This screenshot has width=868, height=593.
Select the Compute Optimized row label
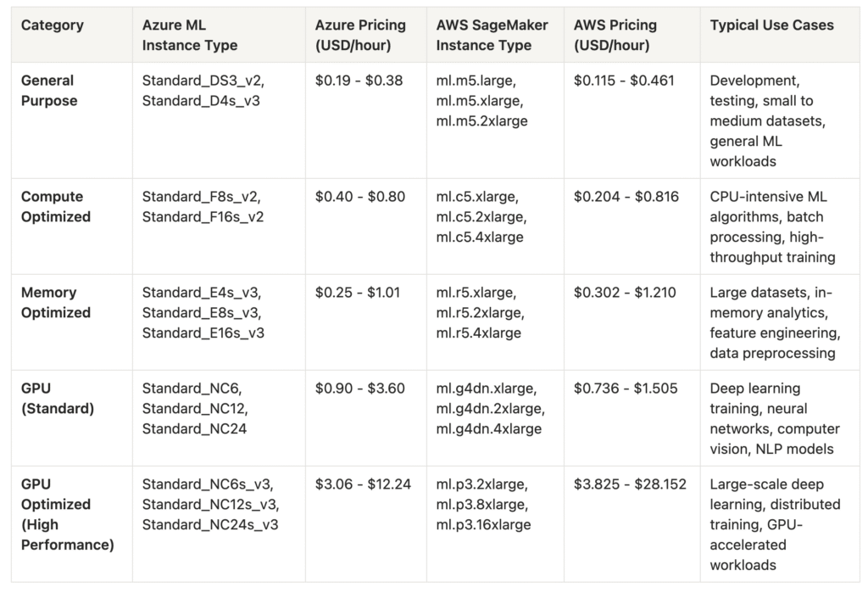[56, 207]
